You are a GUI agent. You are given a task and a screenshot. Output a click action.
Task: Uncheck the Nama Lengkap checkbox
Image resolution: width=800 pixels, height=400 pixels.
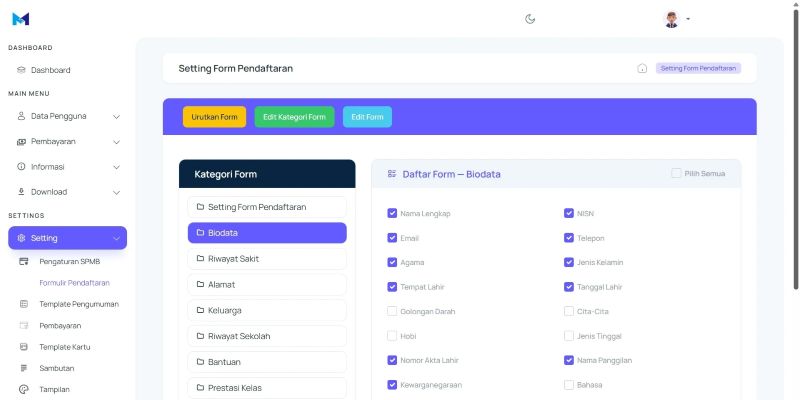(x=392, y=213)
